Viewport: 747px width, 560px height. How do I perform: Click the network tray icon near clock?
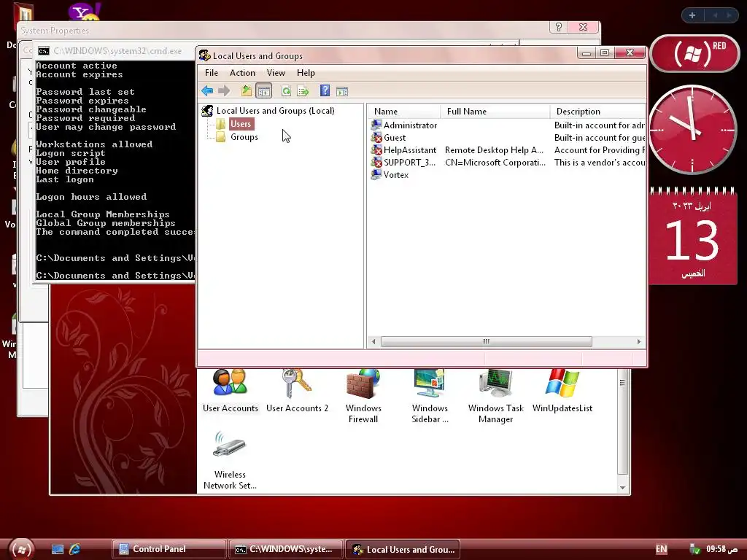pos(695,549)
